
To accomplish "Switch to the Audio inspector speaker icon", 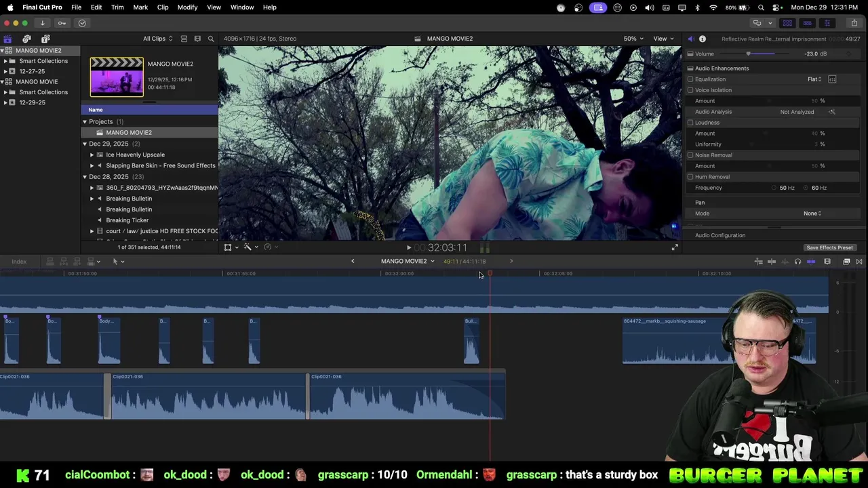I will (x=690, y=39).
